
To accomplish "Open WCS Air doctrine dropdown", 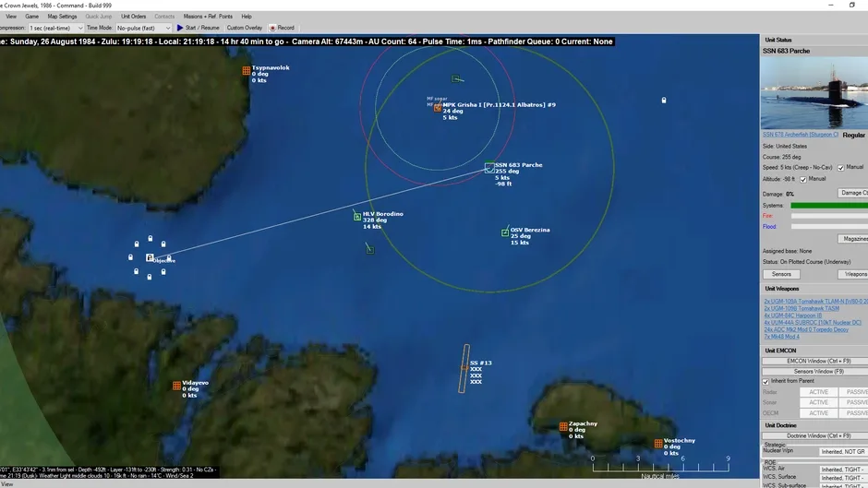I will click(x=843, y=470).
